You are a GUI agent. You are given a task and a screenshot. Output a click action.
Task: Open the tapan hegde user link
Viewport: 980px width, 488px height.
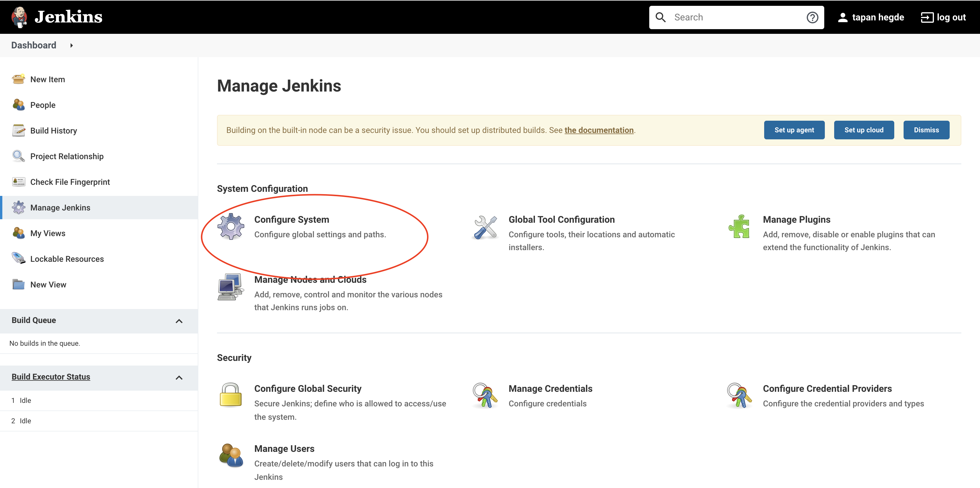tap(878, 17)
